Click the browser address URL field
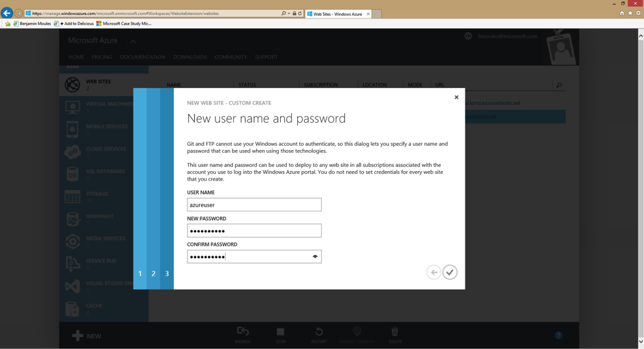 pos(152,14)
